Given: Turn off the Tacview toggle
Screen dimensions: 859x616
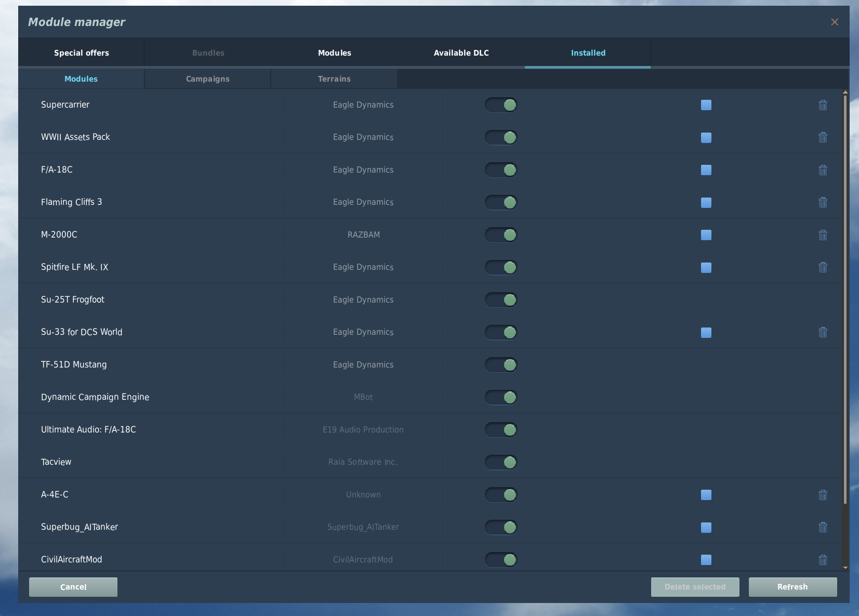Looking at the screenshot, I should click(x=501, y=462).
